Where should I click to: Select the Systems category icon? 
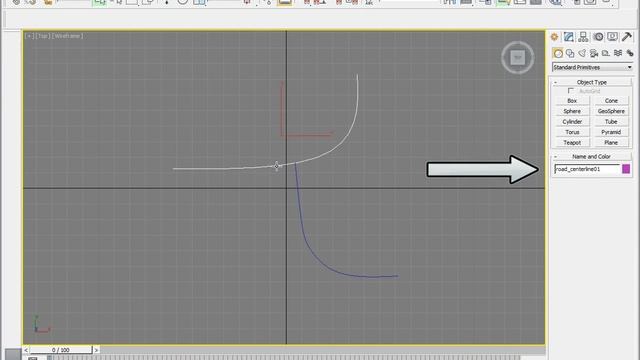tap(630, 53)
